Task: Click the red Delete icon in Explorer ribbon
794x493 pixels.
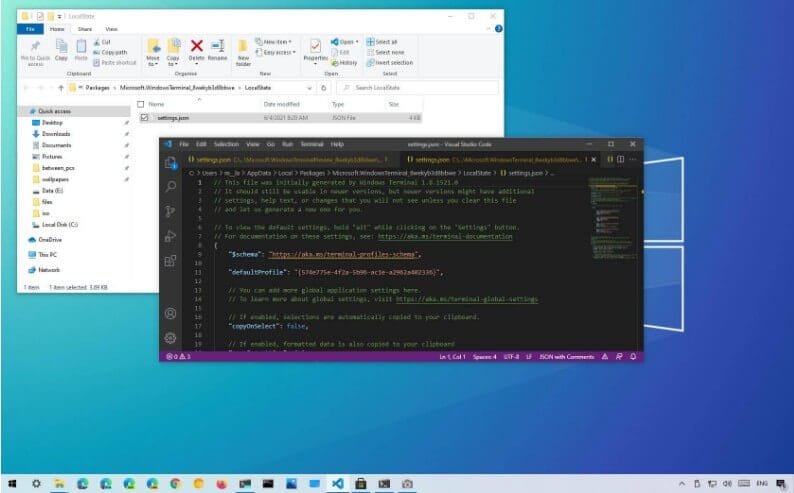Action: [x=197, y=49]
